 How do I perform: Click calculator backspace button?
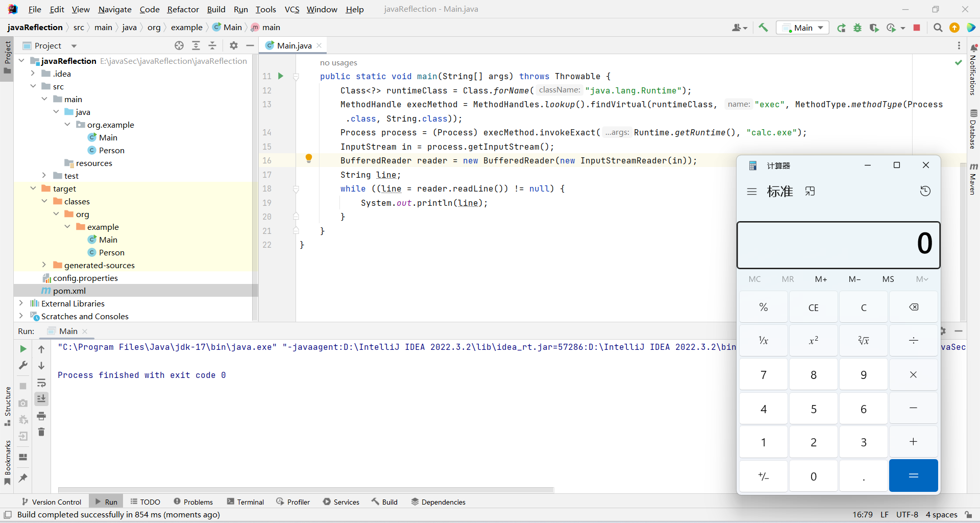[x=913, y=307]
